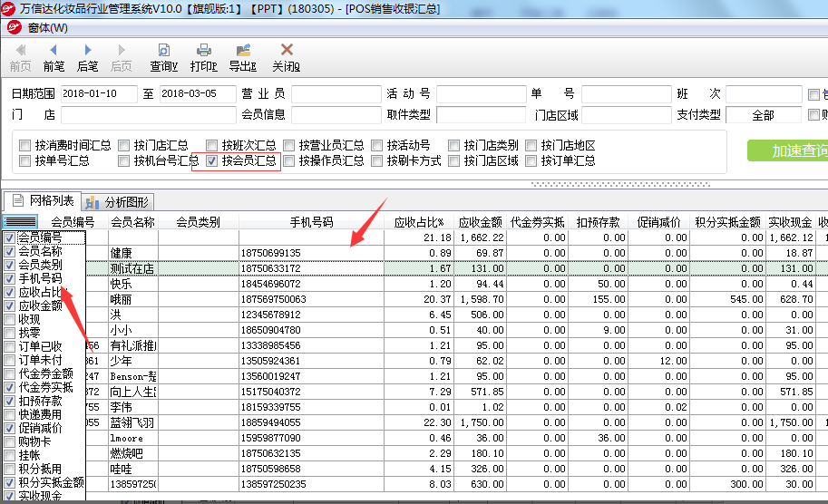828x504 pixels.
Task: Click the 门店区域 input field
Action: click(627, 115)
